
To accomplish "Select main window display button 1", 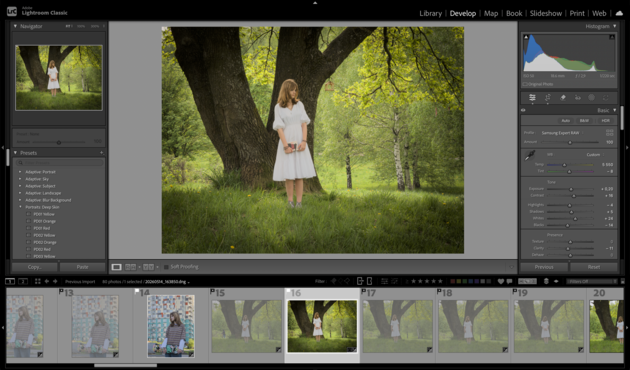I will (10, 281).
